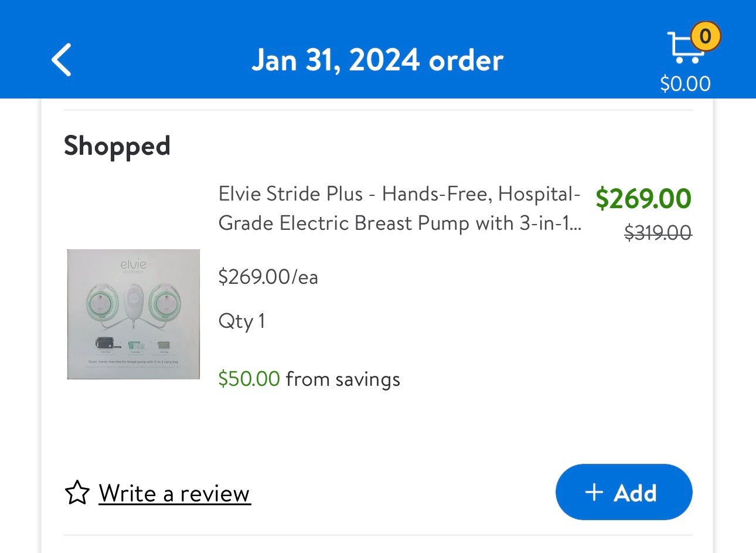Image resolution: width=756 pixels, height=553 pixels.
Task: Tap the Qty 1 quantity label
Action: tap(241, 321)
